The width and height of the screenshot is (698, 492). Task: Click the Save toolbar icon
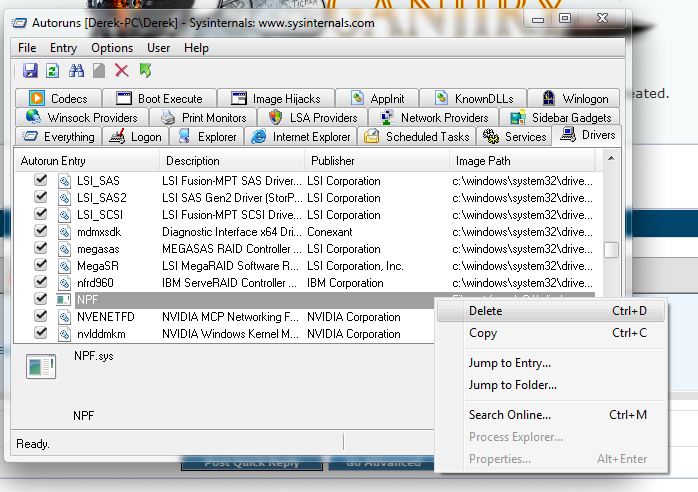click(x=30, y=70)
